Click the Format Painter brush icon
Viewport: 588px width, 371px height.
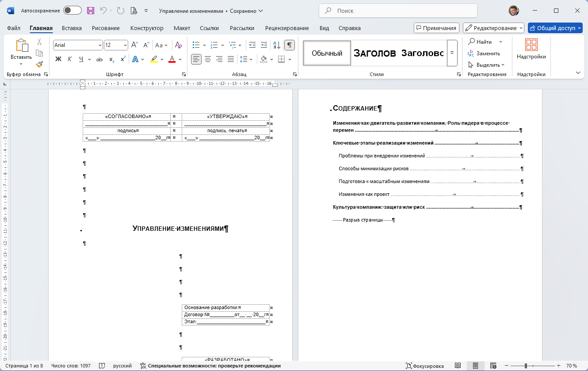pos(39,64)
